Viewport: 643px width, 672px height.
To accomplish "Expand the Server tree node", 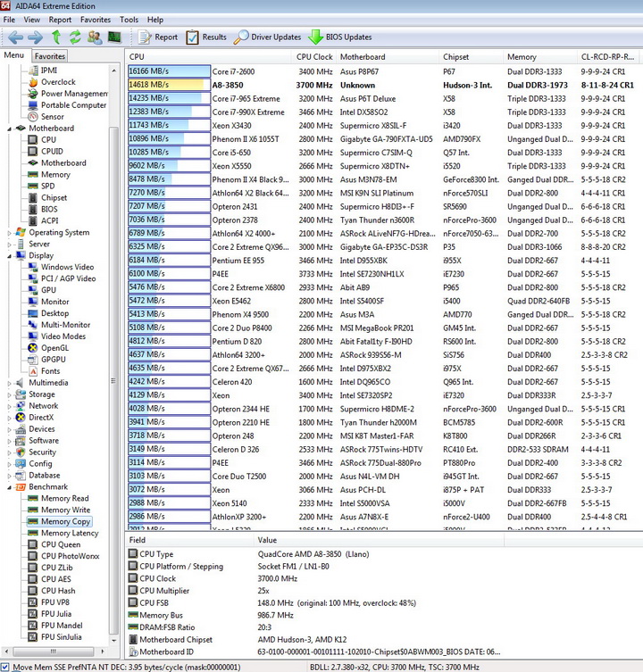I will tap(10, 245).
